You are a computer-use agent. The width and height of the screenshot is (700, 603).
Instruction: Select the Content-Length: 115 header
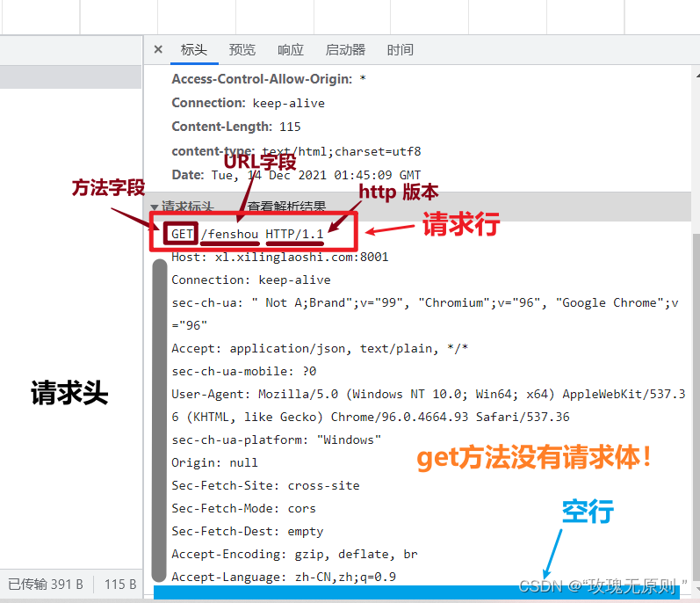point(236,127)
